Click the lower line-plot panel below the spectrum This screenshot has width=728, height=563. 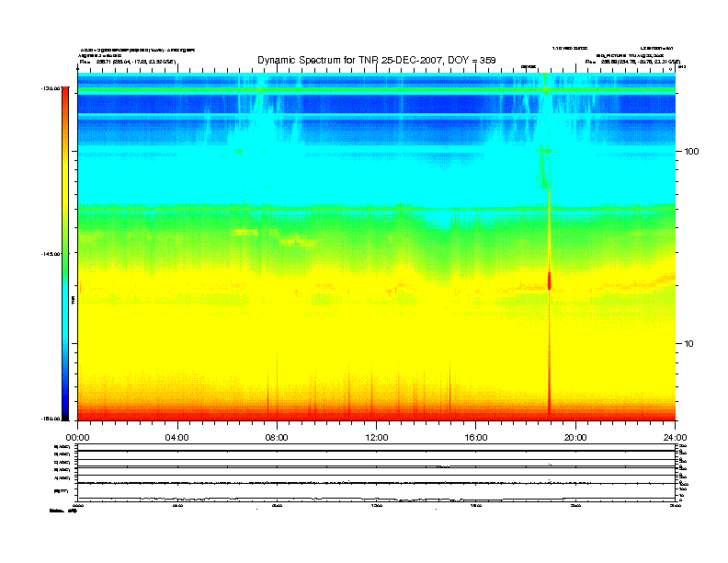pos(377,472)
